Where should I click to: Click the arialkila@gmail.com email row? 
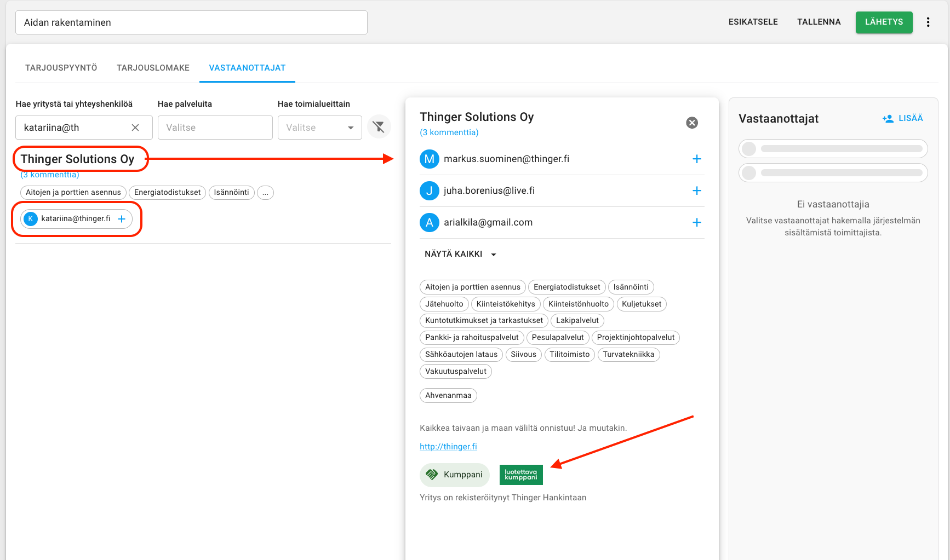click(x=562, y=222)
